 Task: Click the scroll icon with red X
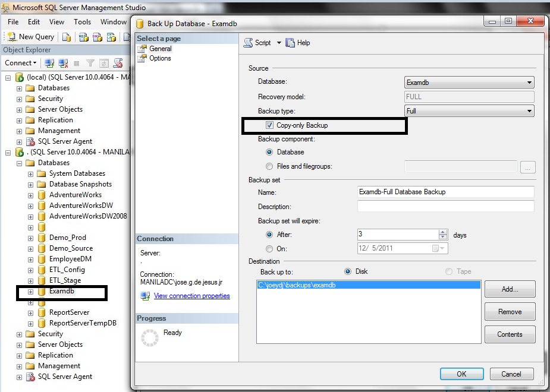(118, 63)
